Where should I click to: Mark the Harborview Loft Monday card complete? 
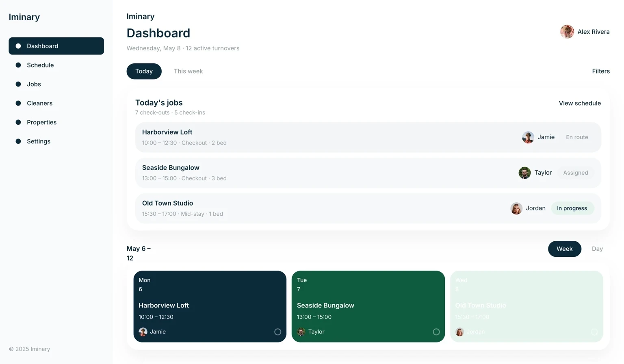click(x=278, y=331)
